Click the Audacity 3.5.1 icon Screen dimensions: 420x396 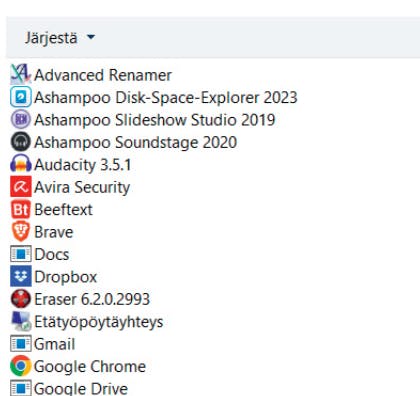21,164
